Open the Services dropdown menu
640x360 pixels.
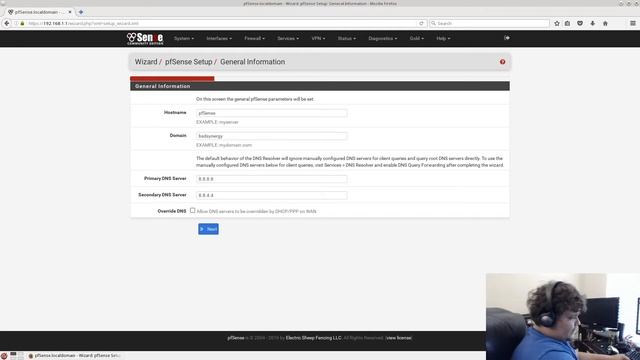288,38
